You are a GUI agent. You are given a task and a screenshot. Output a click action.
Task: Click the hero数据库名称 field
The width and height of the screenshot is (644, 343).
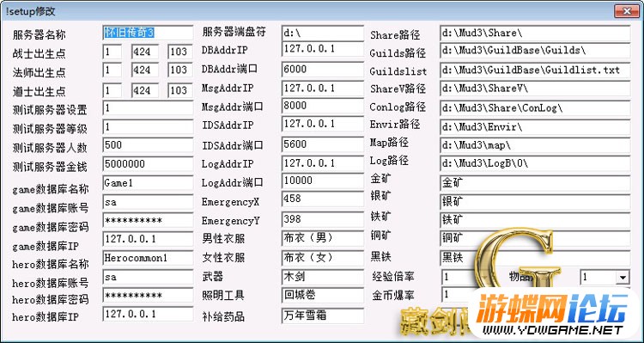click(148, 258)
